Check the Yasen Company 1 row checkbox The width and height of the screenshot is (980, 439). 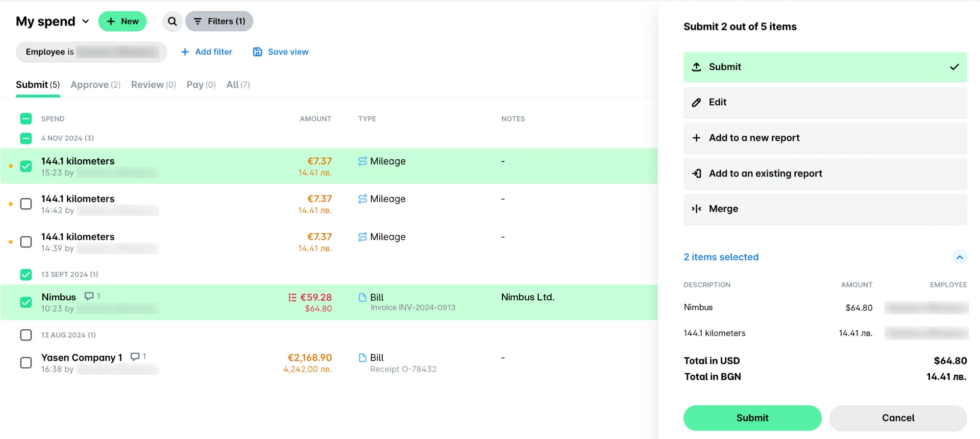pos(26,363)
